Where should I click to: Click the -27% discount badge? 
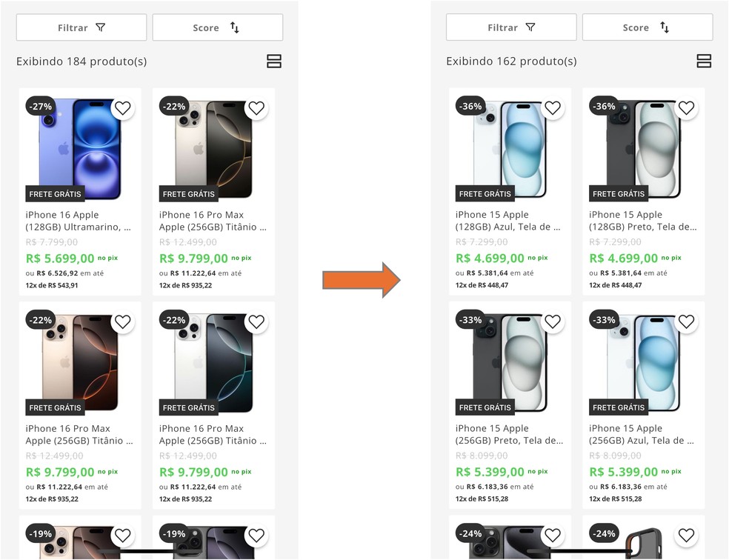coord(40,107)
